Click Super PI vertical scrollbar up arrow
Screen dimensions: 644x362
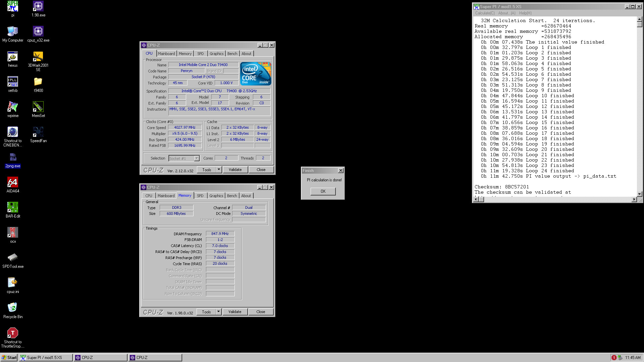pyautogui.click(x=639, y=19)
